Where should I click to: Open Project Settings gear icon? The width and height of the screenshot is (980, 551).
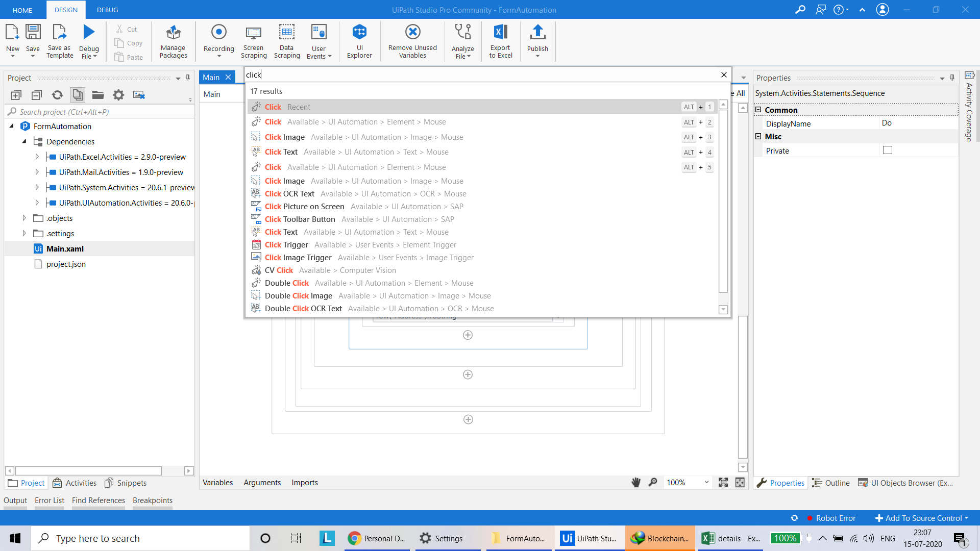(x=118, y=95)
